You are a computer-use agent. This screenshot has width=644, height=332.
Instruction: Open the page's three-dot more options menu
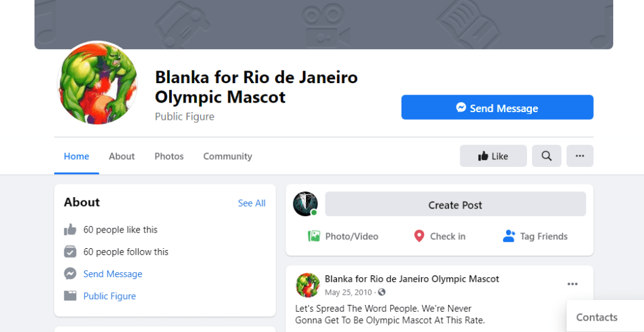580,156
